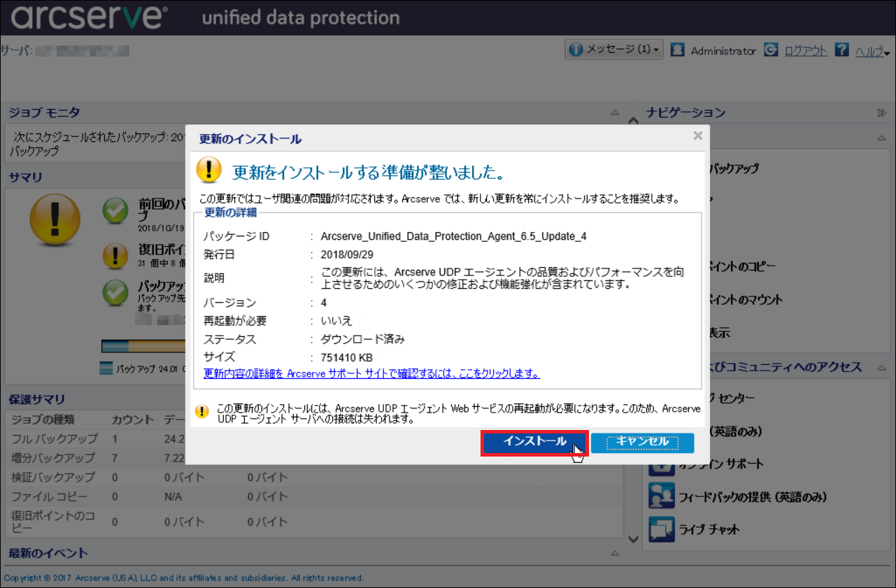Collapse the task section below ナビゲーション

[881, 138]
